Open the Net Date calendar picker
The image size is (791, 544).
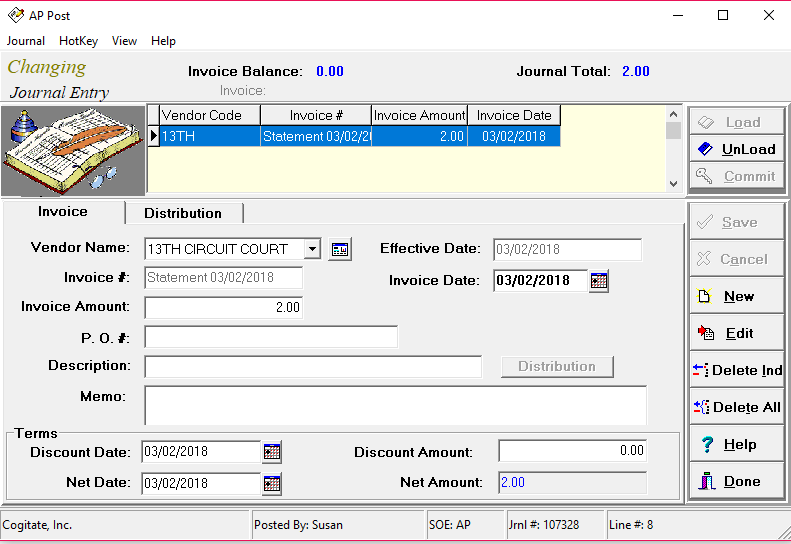[272, 483]
